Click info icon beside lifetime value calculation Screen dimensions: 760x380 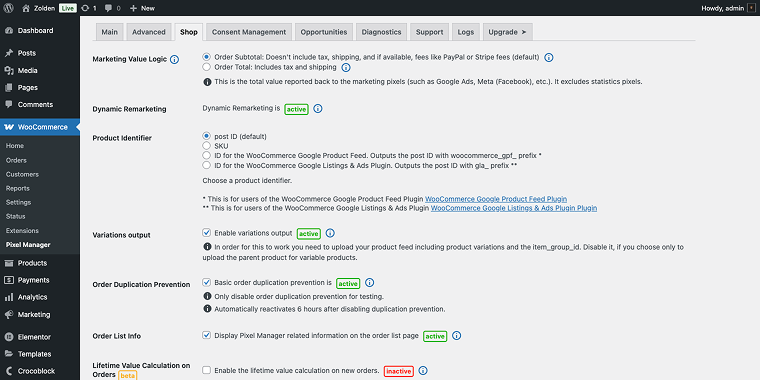coord(423,371)
